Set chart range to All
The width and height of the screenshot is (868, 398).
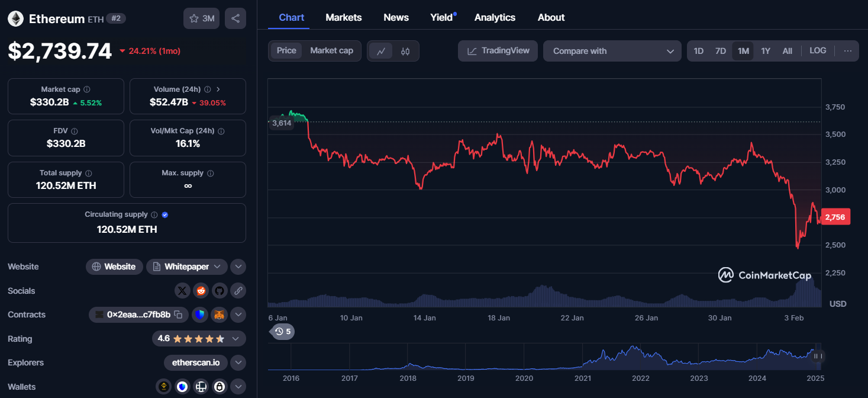[788, 51]
